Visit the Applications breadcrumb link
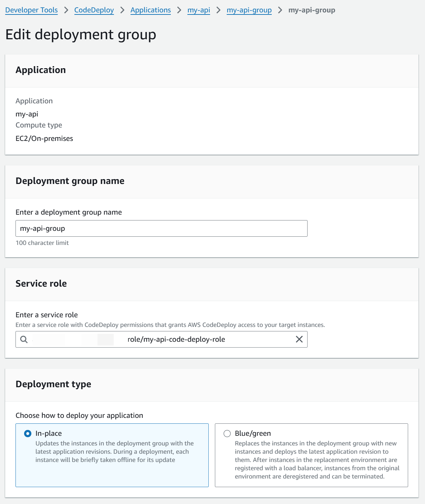The width and height of the screenshot is (425, 504). pos(151,10)
